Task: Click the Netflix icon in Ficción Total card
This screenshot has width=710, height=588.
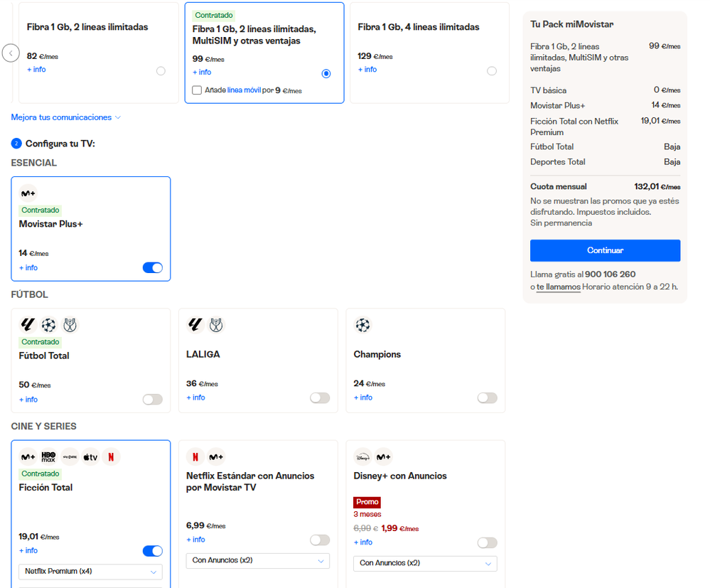Action: pos(111,457)
